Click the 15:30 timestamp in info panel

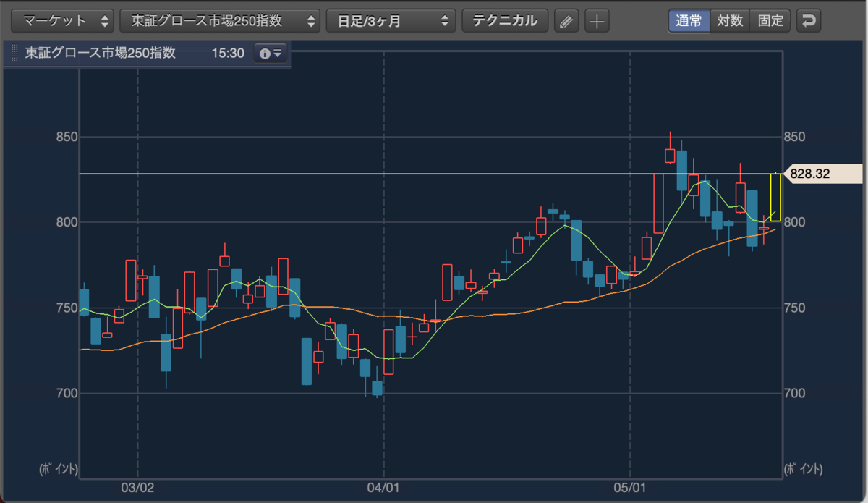[x=228, y=54]
